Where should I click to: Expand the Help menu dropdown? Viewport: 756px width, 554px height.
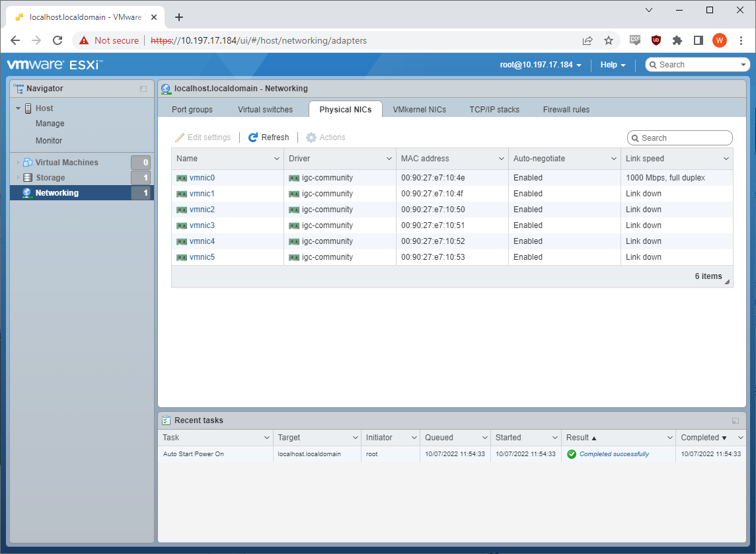click(x=613, y=65)
